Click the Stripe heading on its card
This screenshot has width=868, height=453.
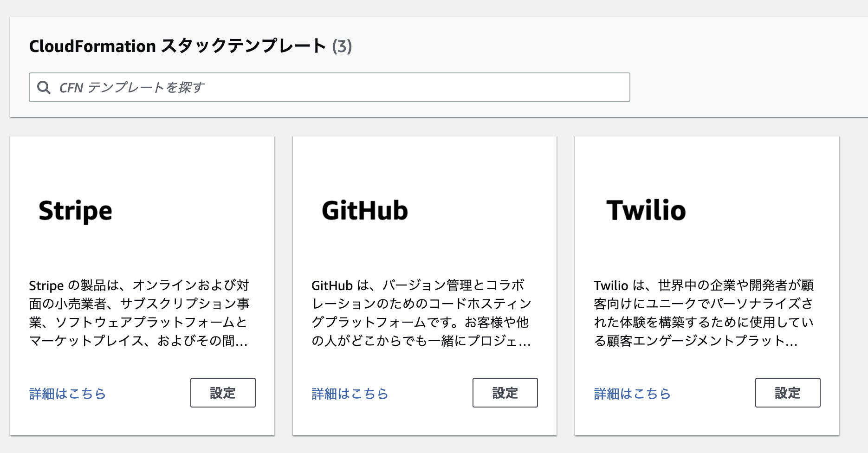click(75, 211)
